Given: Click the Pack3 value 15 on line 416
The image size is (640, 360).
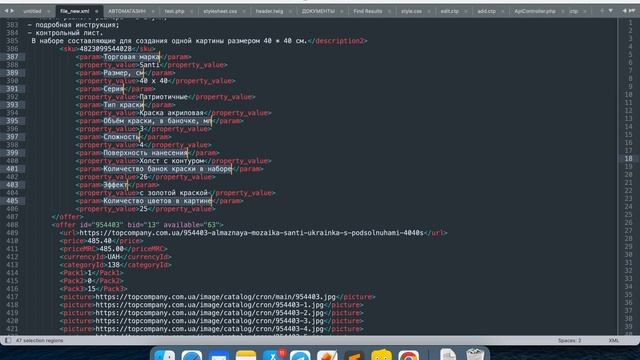Looking at the screenshot, I should 91,289.
